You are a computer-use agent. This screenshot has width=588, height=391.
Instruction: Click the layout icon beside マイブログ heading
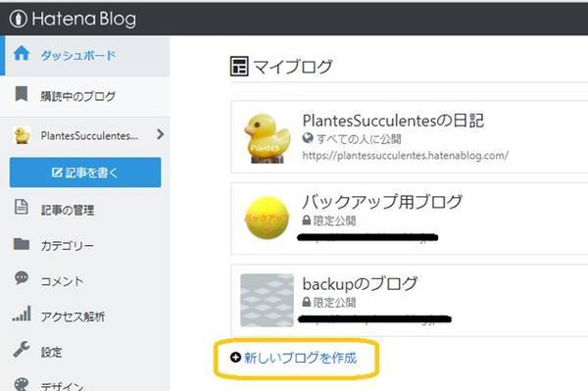click(x=239, y=66)
